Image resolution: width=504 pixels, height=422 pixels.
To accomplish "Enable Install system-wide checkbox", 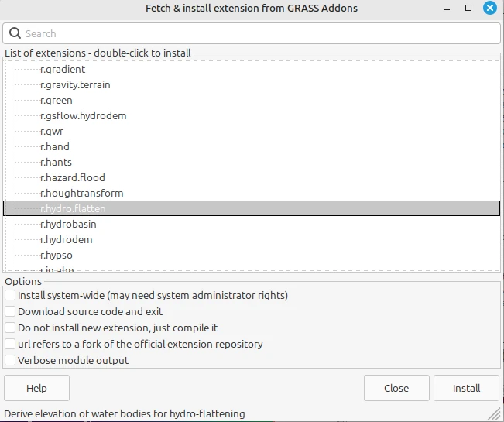I will coord(10,295).
